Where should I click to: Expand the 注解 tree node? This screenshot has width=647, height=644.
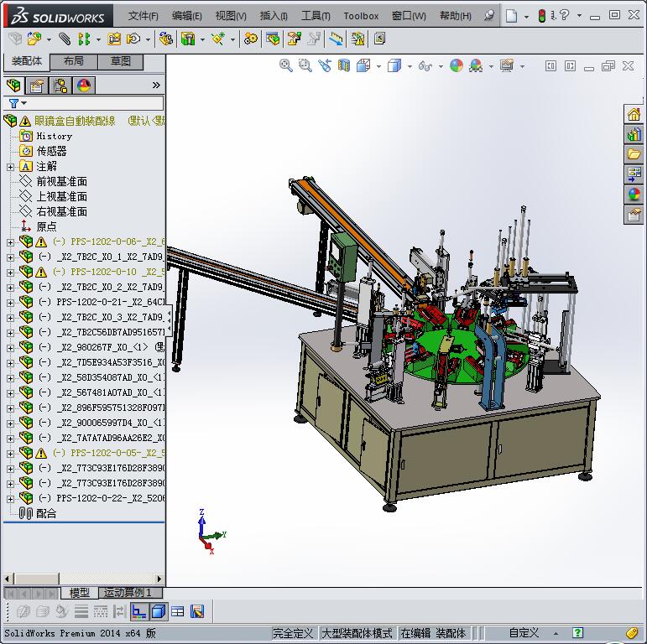[x=10, y=167]
